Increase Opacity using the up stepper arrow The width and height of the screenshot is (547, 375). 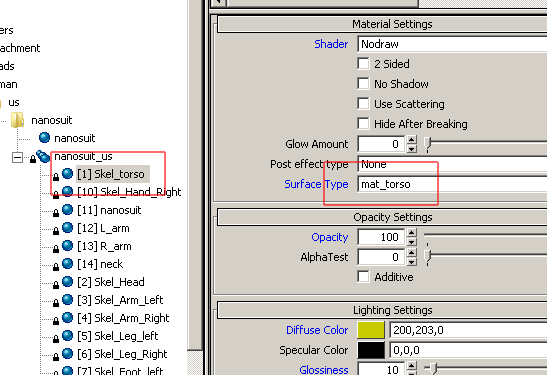412,233
